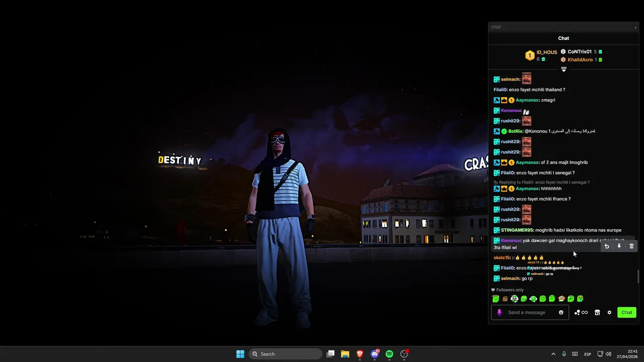
Task: Expand the gift leaderboard arrow
Action: tap(563, 69)
